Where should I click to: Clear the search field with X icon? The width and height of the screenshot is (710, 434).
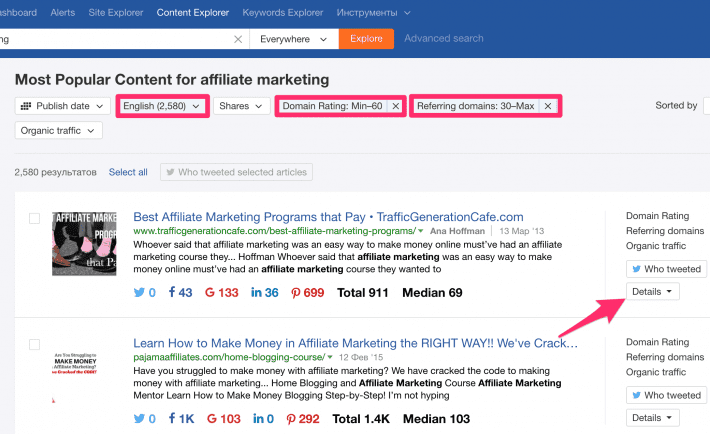[238, 39]
